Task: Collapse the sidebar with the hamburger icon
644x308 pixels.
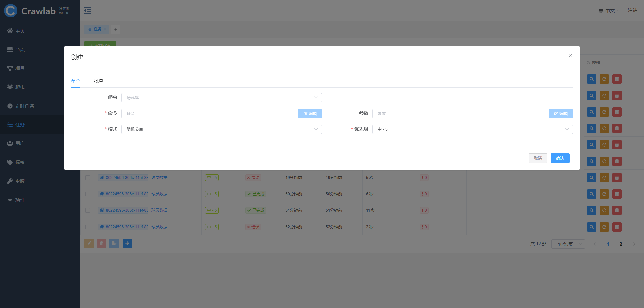Action: coord(87,11)
